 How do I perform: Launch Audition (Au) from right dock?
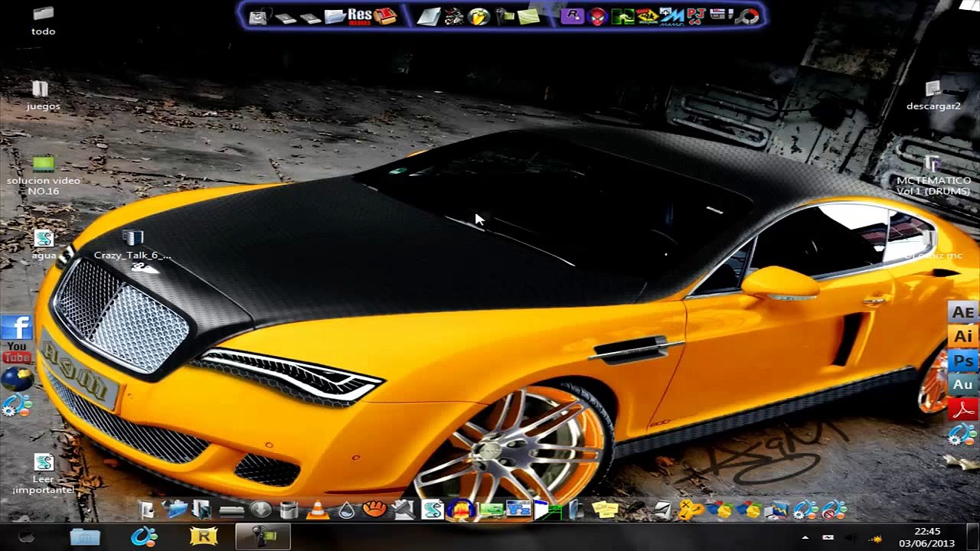pyautogui.click(x=962, y=384)
